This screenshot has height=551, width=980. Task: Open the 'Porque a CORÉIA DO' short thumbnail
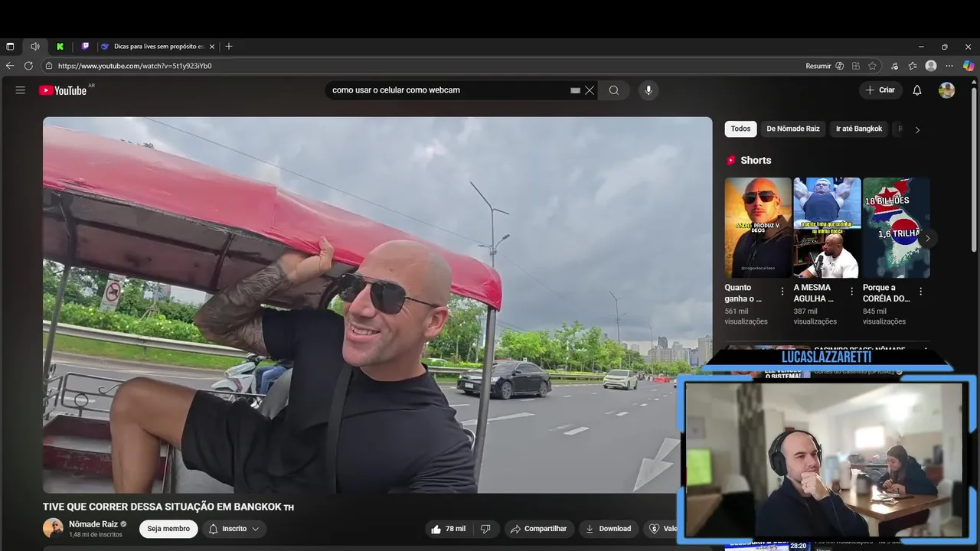point(896,228)
